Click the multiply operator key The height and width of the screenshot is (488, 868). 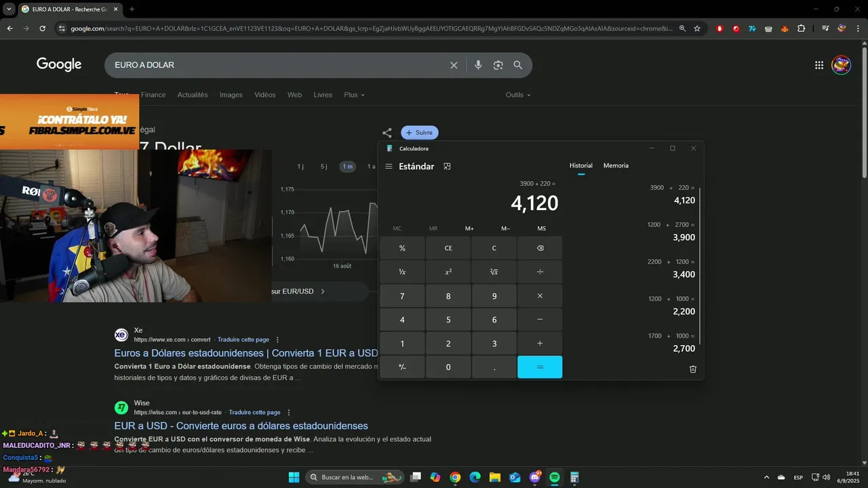click(540, 296)
